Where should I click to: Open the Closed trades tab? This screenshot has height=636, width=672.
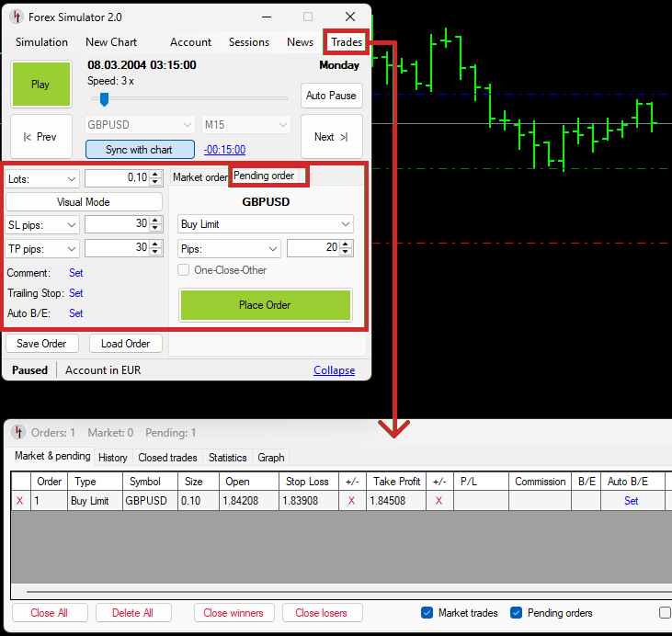pyautogui.click(x=167, y=458)
